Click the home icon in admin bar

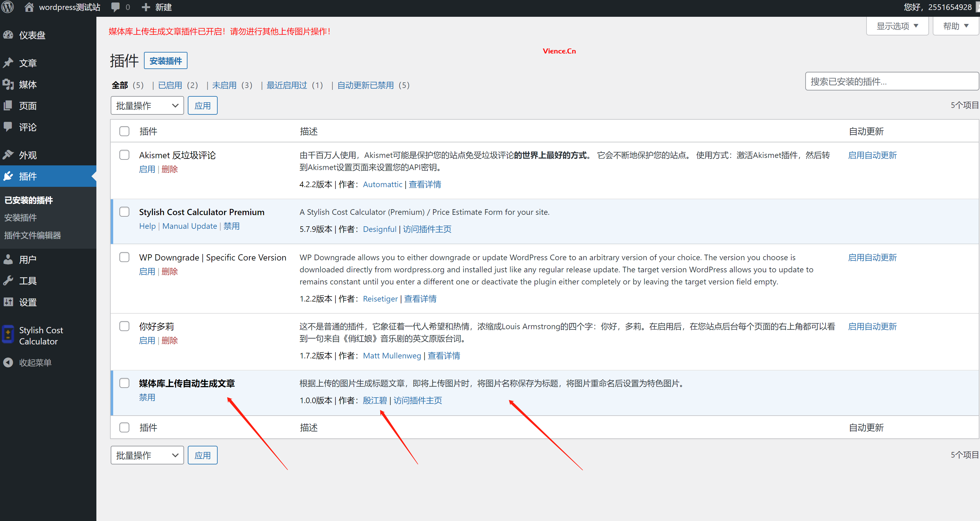point(29,7)
